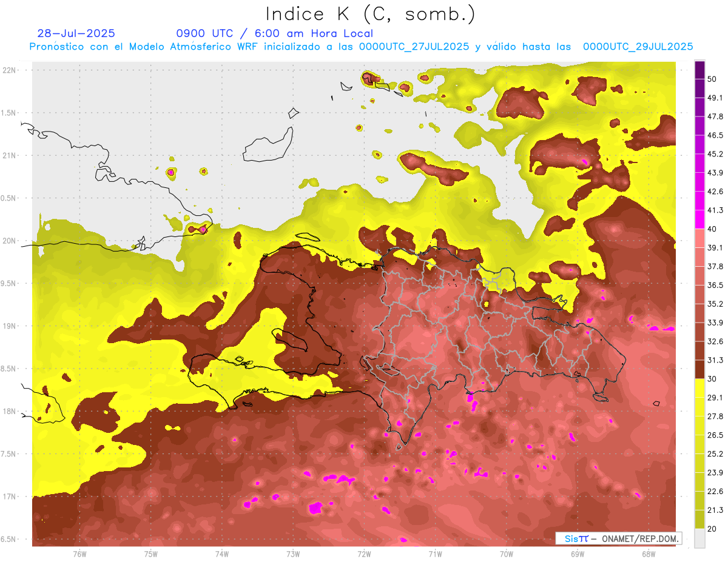Image resolution: width=728 pixels, height=562 pixels.
Task: Click the "0.5N" latitude label
Action: (x=8, y=198)
